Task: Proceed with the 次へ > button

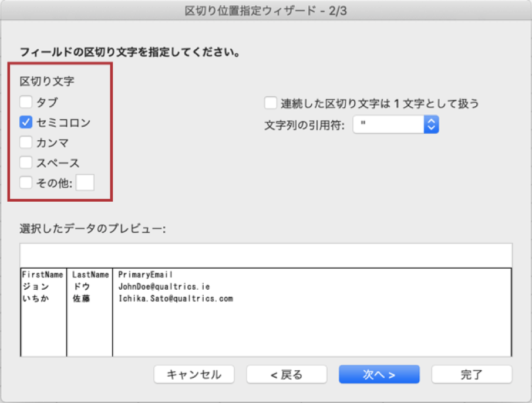Action: pyautogui.click(x=379, y=374)
